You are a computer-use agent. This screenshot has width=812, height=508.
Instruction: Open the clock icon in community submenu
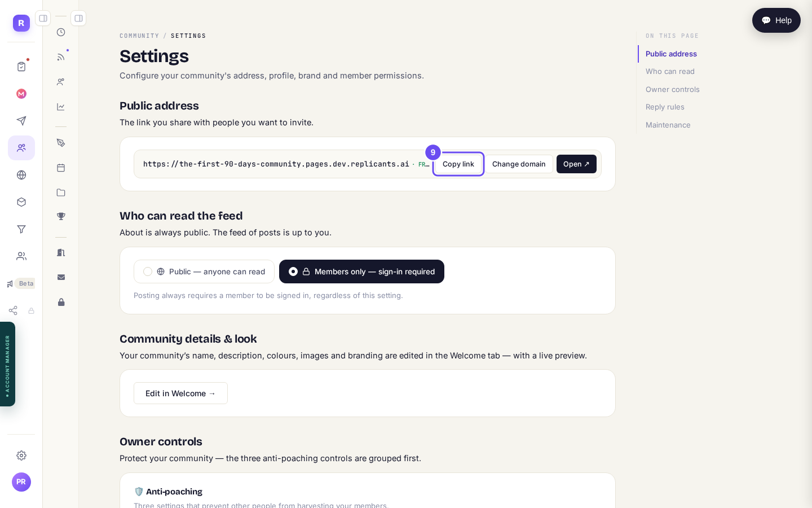[x=61, y=32]
